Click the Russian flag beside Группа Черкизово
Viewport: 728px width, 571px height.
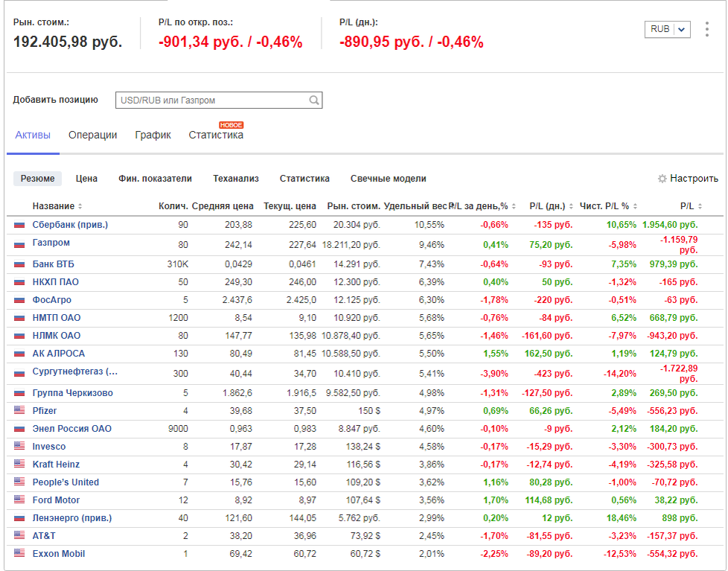tap(19, 393)
